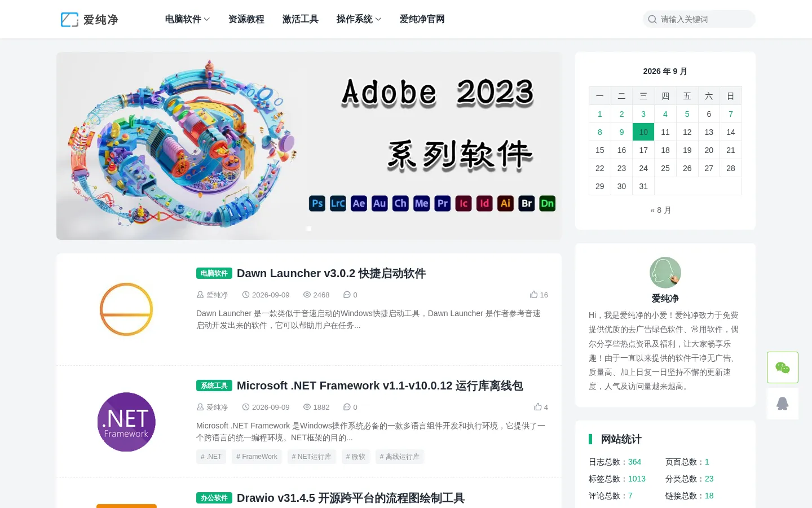Click the 办公软件 category badge
Image resolution: width=812 pixels, height=508 pixels.
(214, 498)
